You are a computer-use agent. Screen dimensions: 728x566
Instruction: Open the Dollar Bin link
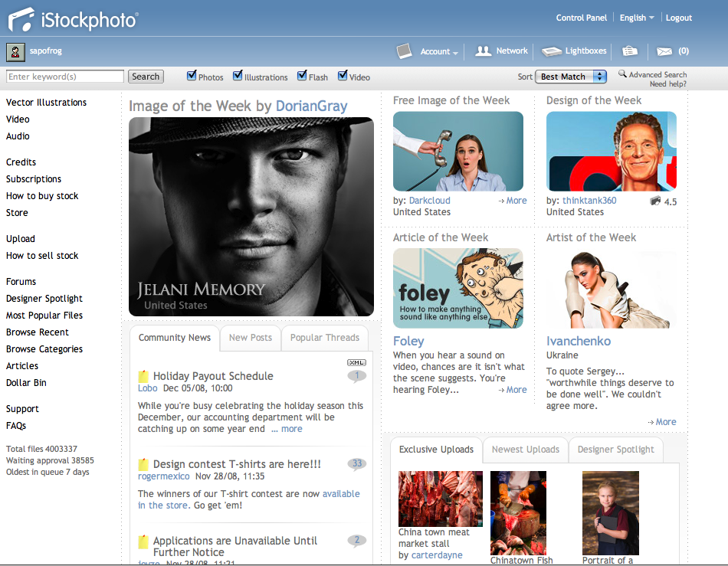(27, 383)
